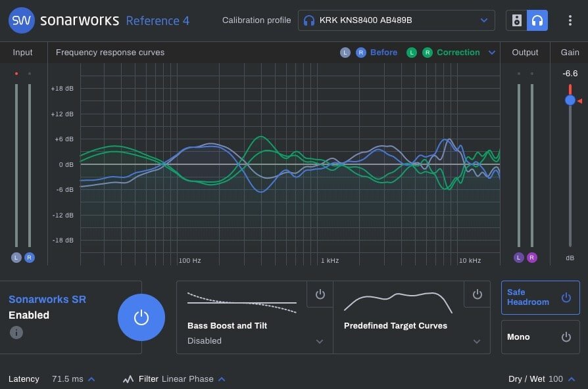Open the Calibration profile dropdown
The image size is (588, 389).
coord(397,20)
